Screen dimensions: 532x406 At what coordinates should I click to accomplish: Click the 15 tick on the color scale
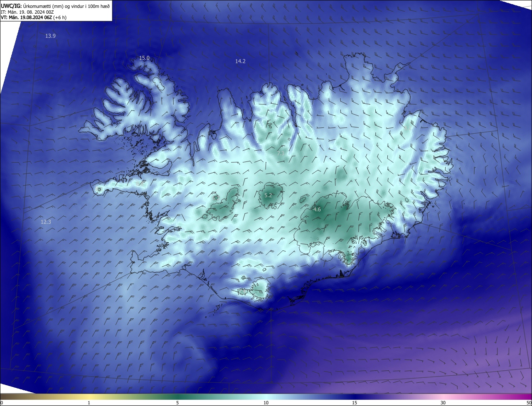click(x=355, y=403)
